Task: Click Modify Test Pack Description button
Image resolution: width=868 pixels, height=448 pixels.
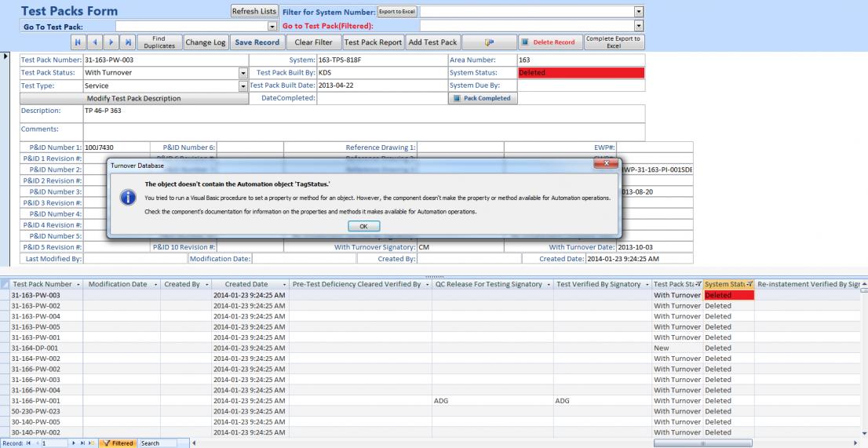Action: tap(134, 98)
